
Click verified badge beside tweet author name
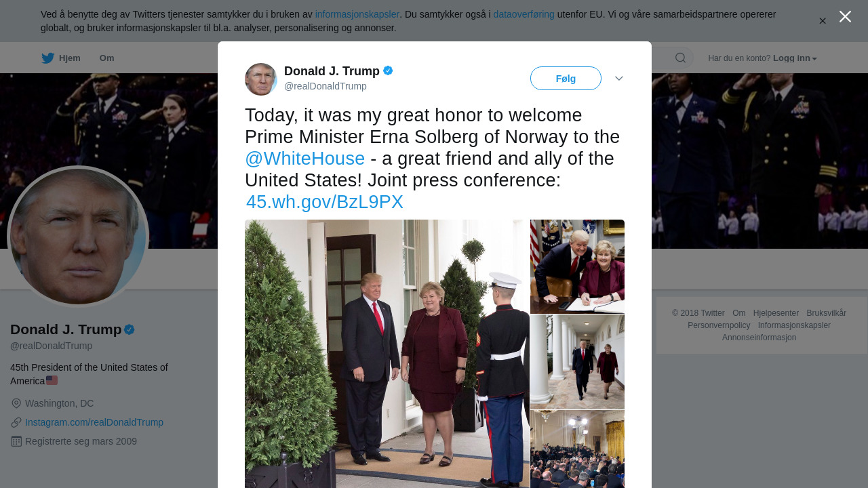click(388, 70)
